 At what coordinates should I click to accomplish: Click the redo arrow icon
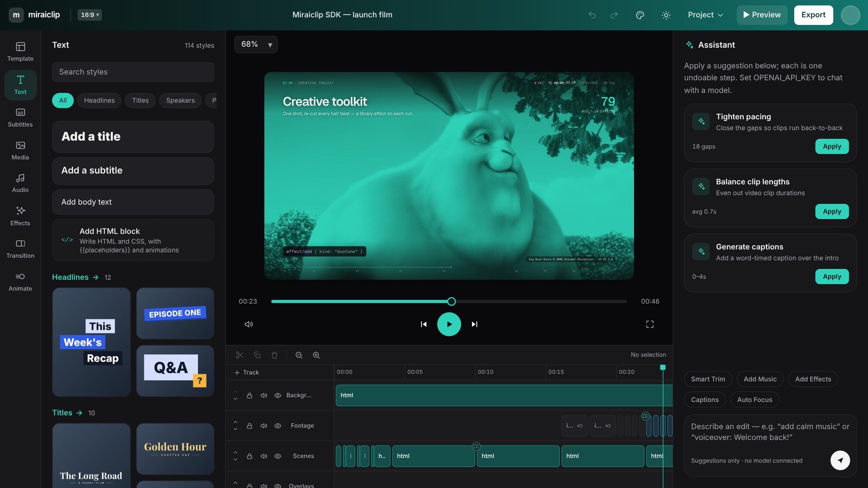click(x=614, y=15)
